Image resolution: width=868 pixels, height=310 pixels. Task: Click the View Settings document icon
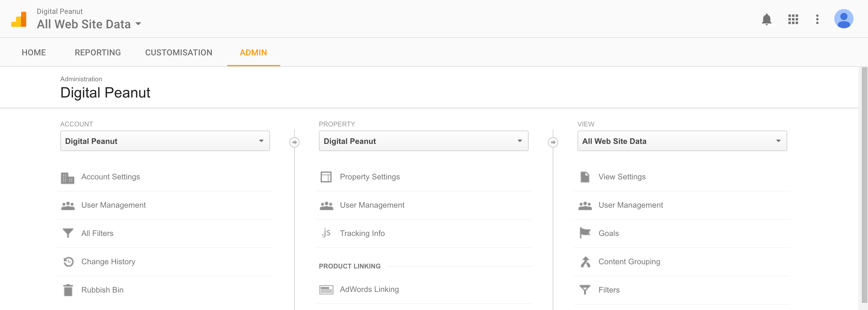585,177
